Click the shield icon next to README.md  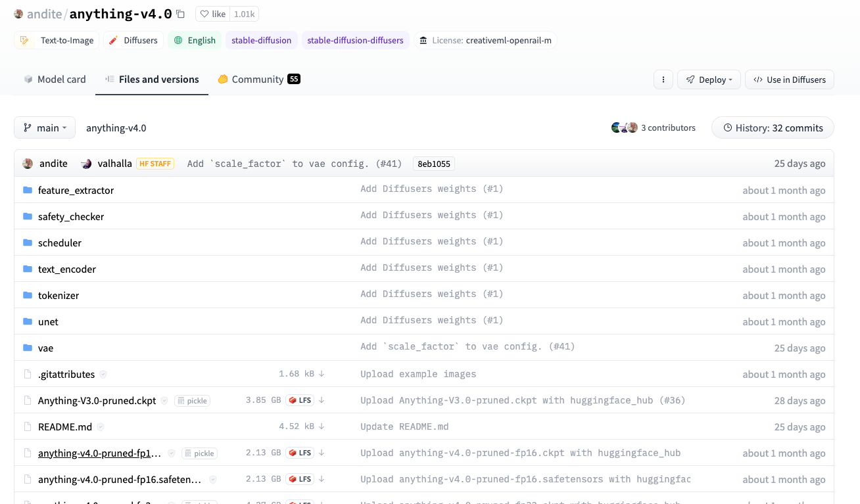[x=101, y=426]
